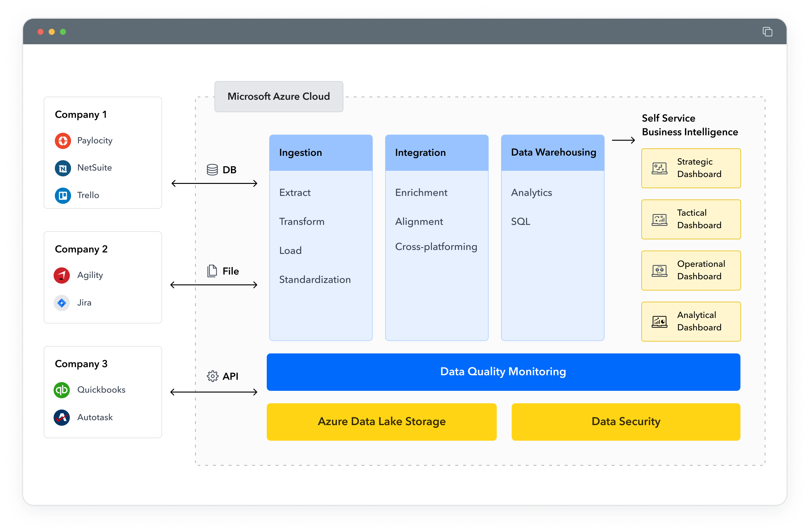The width and height of the screenshot is (809, 532).
Task: Click the laptop icon on Strategic Dashboard
Action: [659, 168]
